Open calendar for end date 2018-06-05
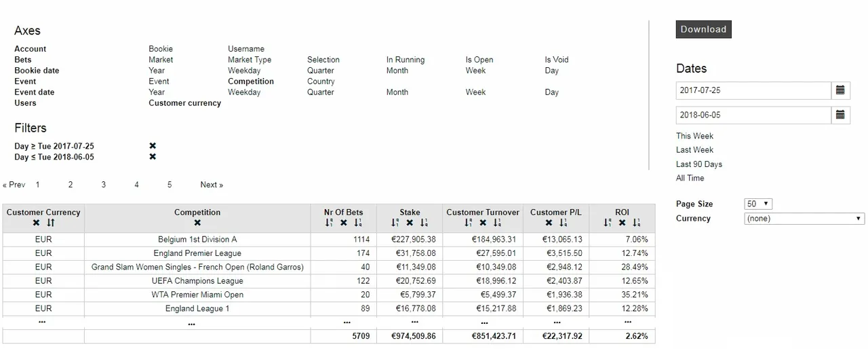Image resolution: width=868 pixels, height=349 pixels. pyautogui.click(x=840, y=115)
